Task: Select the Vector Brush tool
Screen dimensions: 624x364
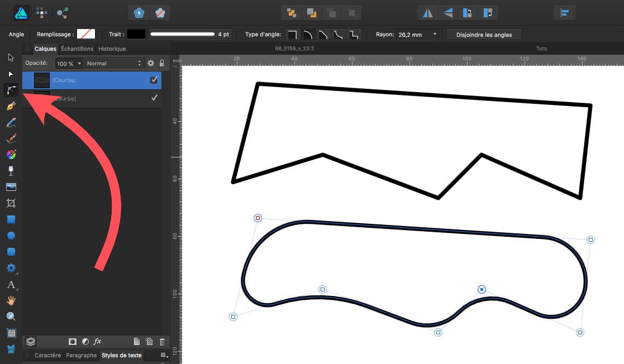Action: pyautogui.click(x=11, y=138)
